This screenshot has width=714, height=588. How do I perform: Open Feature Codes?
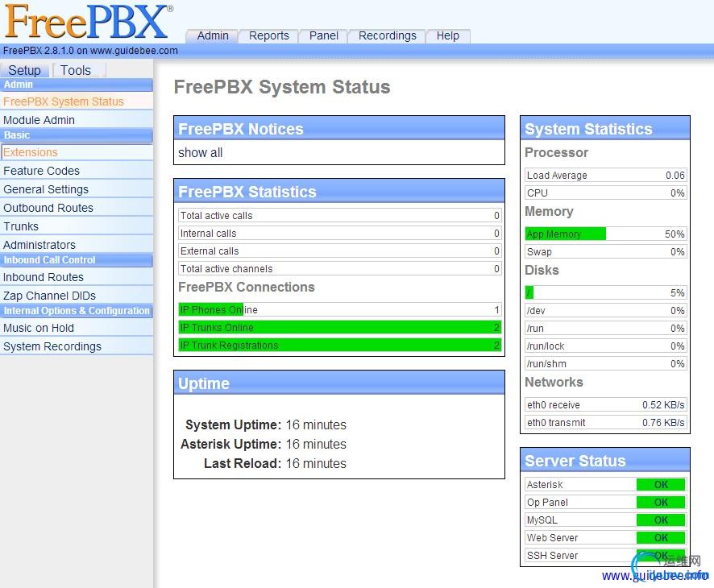pyautogui.click(x=77, y=171)
